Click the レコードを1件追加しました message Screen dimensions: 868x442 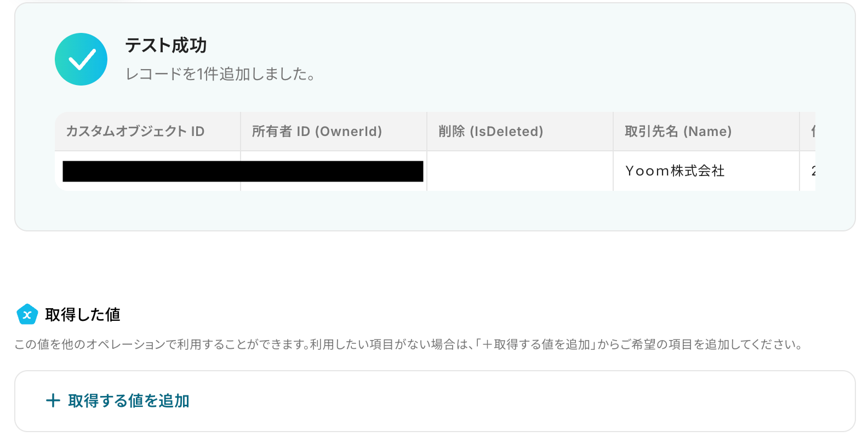point(220,74)
